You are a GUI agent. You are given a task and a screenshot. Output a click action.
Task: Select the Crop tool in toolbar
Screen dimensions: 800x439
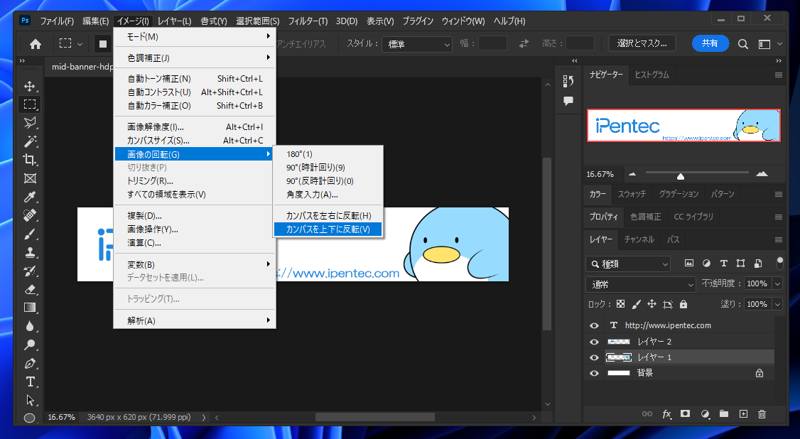click(x=30, y=160)
